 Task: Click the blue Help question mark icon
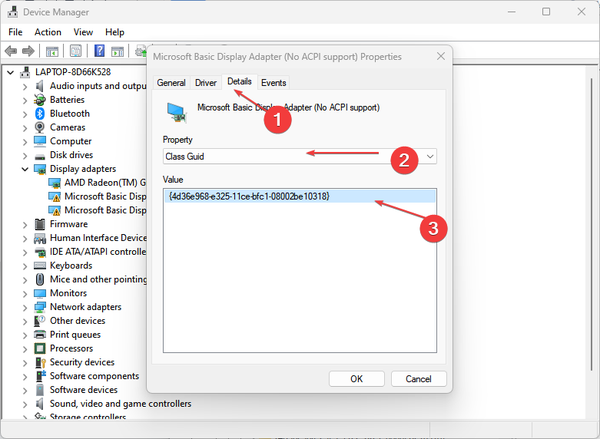pos(99,51)
